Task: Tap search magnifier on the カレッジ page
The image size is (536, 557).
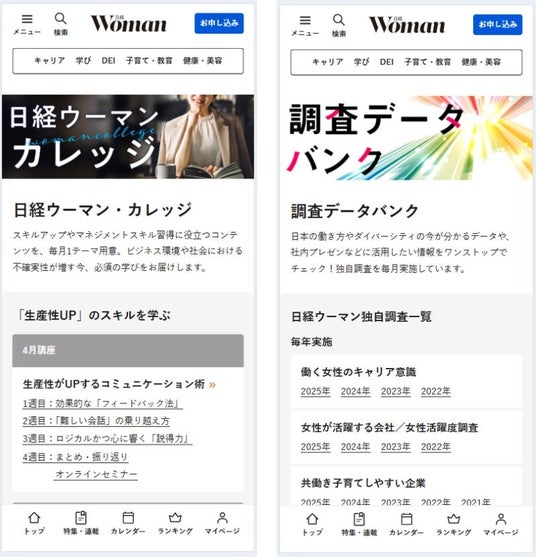Action: pyautogui.click(x=61, y=24)
